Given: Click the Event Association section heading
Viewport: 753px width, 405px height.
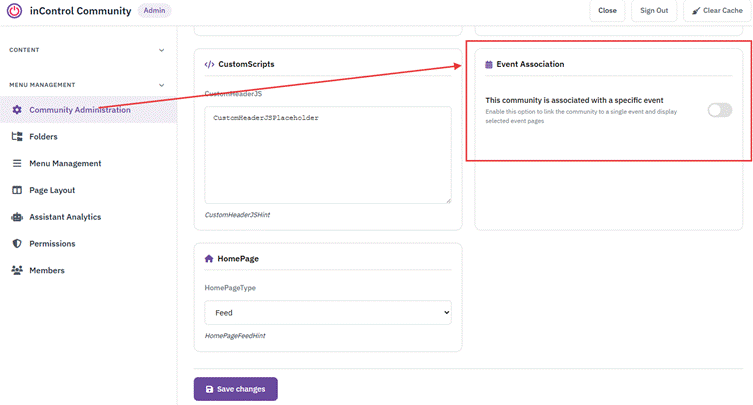Looking at the screenshot, I should tap(530, 64).
